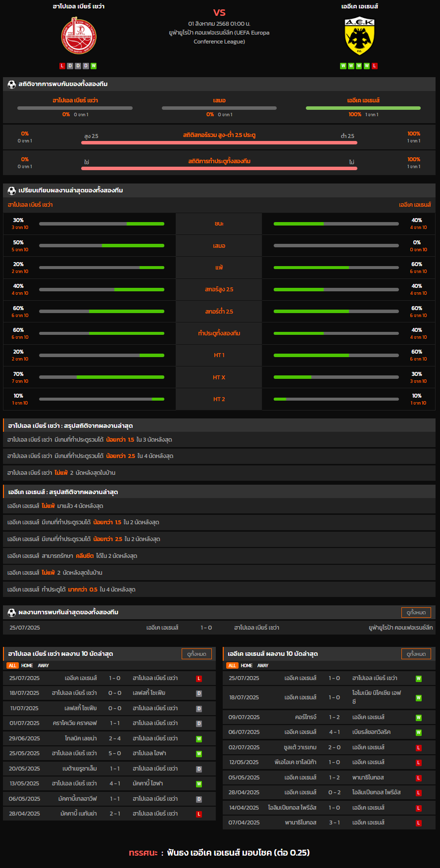The height and width of the screenshot is (868, 440).
Task: Click L result badge on Hapoel 28/04/2025 row
Action: (x=199, y=814)
